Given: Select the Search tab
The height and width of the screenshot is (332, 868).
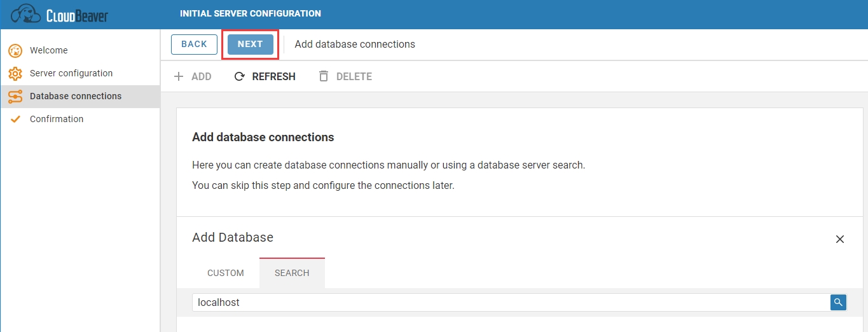Looking at the screenshot, I should click(x=292, y=273).
